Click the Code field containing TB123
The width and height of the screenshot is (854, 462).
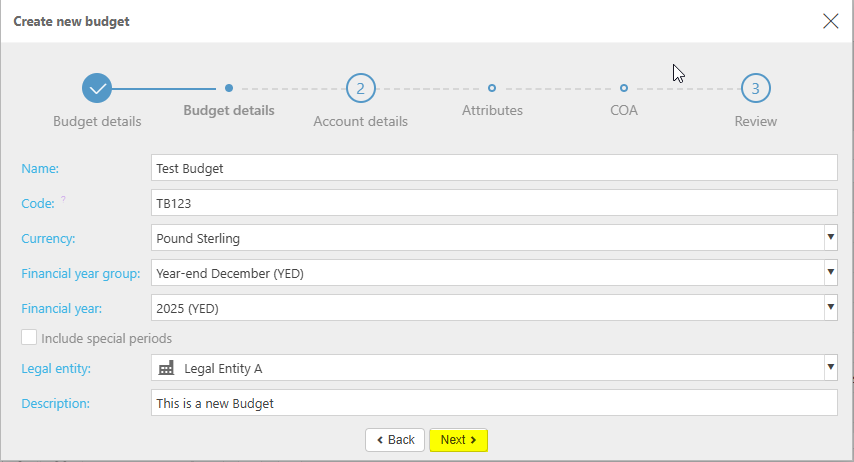coord(493,203)
